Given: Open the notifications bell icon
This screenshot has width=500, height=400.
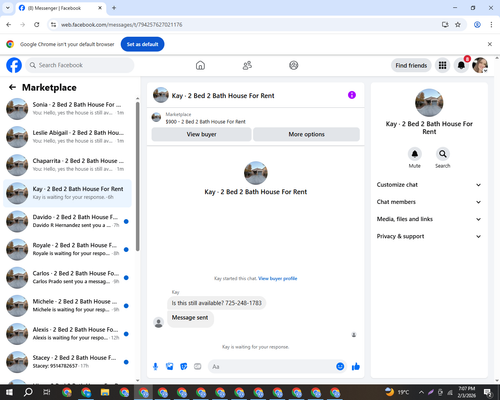Looking at the screenshot, I should (461, 65).
